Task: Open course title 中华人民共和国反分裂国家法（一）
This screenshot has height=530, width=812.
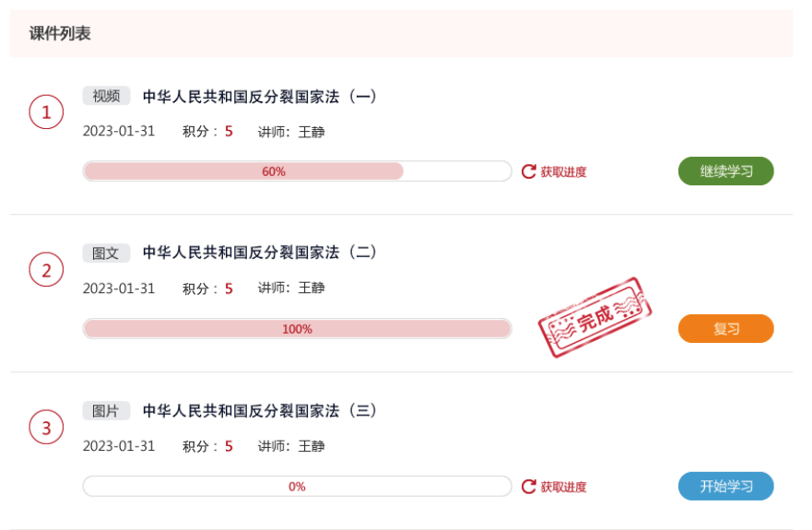Action: coord(259,97)
